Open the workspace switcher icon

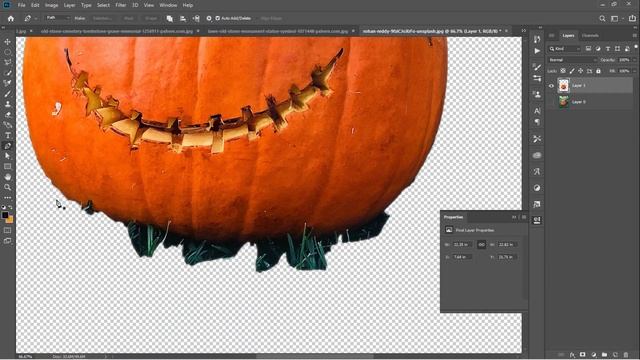click(615, 18)
